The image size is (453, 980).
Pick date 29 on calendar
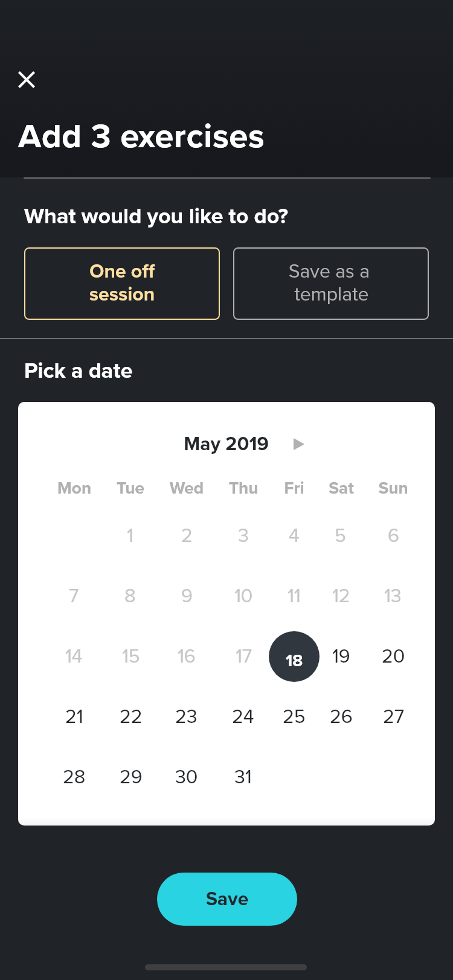tap(130, 777)
